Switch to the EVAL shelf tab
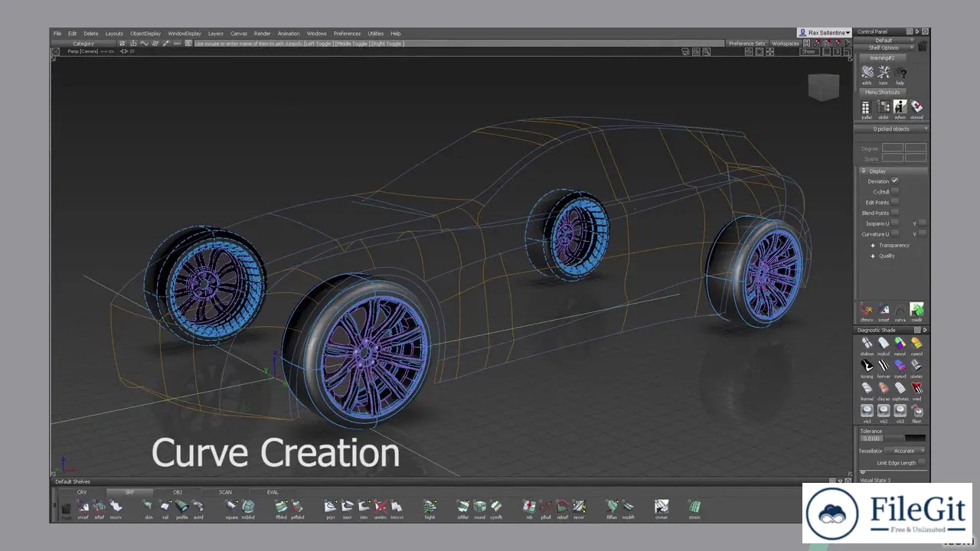This screenshot has height=551, width=980. (x=273, y=492)
